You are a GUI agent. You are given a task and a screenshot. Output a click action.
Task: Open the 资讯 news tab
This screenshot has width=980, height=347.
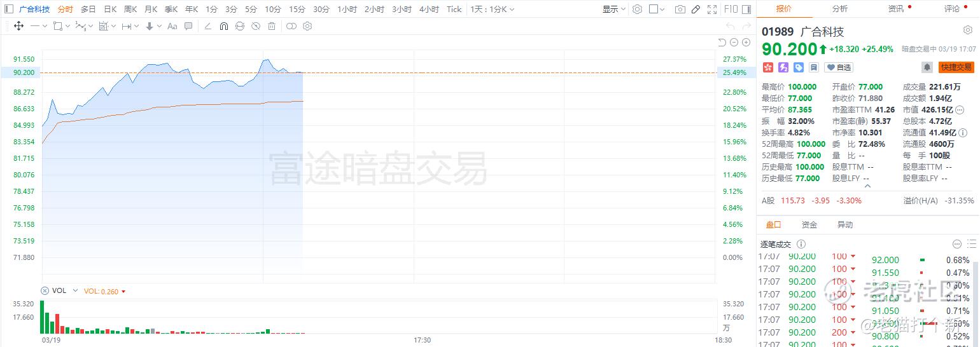(896, 9)
